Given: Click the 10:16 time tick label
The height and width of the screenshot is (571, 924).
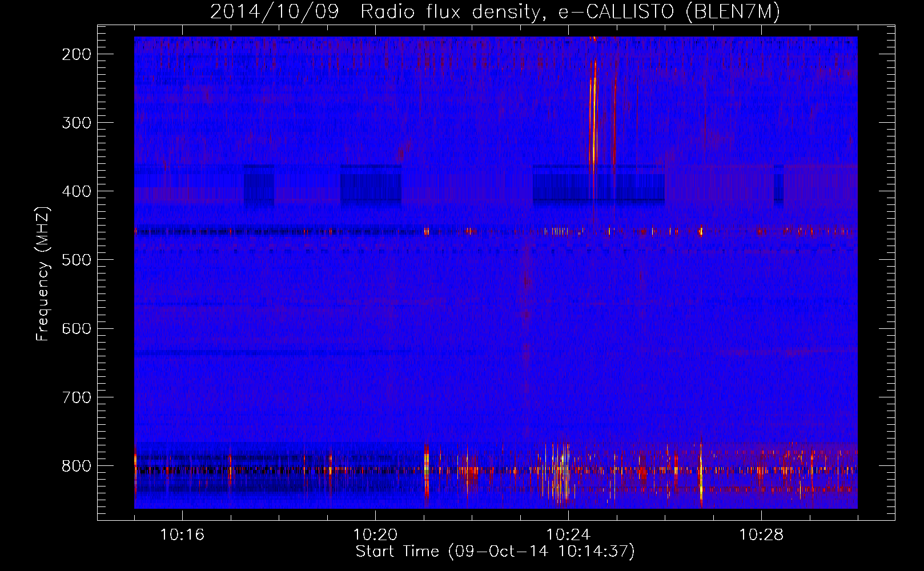Looking at the screenshot, I should tap(182, 535).
